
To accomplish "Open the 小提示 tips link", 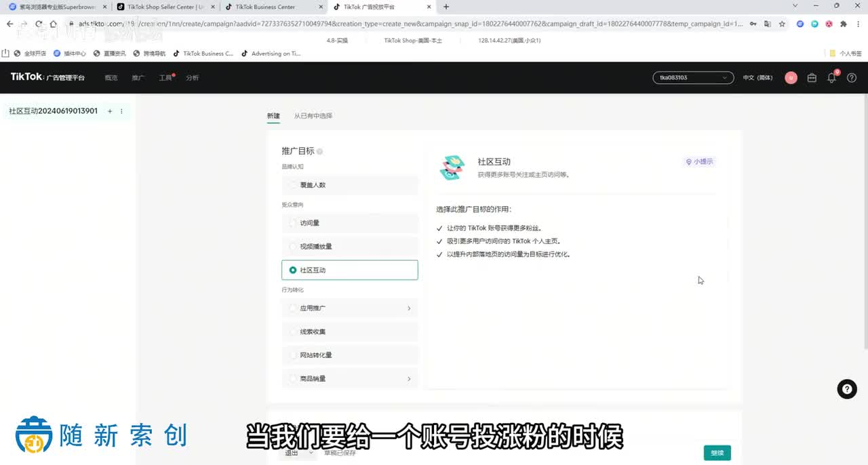I will pyautogui.click(x=700, y=162).
